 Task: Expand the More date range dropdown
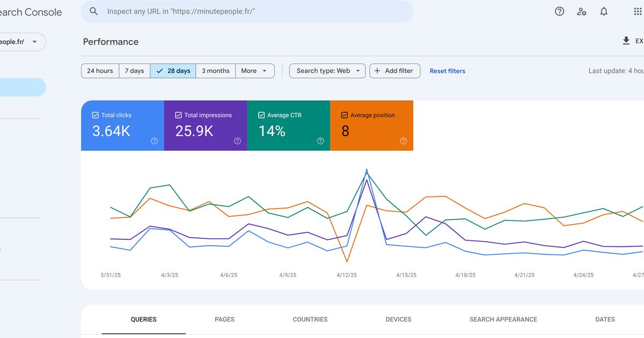coord(254,71)
